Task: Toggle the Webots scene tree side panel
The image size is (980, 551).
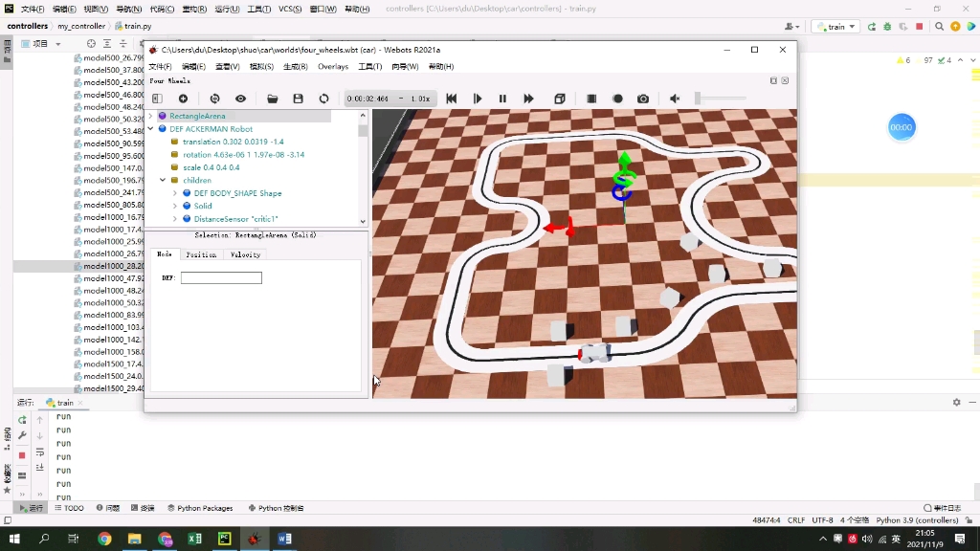Action: [x=158, y=99]
